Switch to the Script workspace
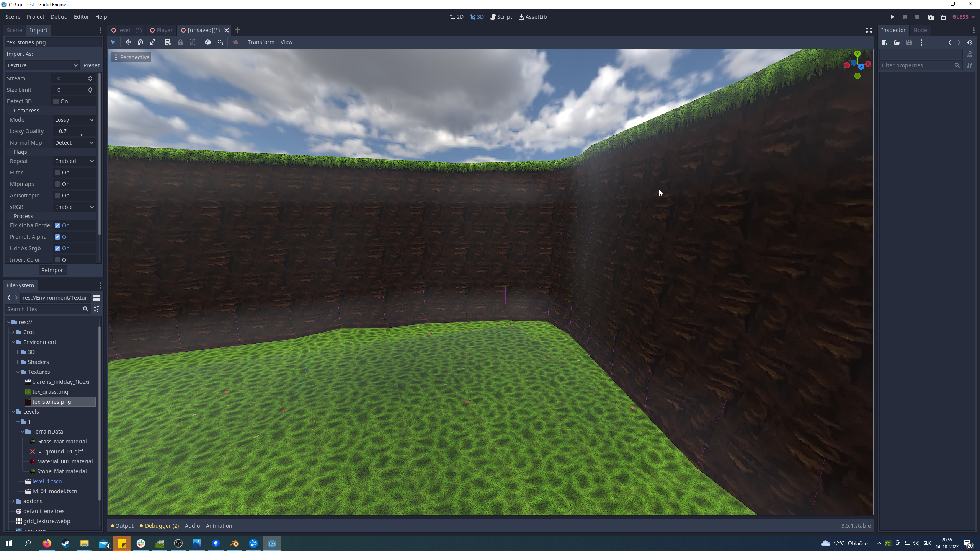Image resolution: width=980 pixels, height=551 pixels. (501, 17)
